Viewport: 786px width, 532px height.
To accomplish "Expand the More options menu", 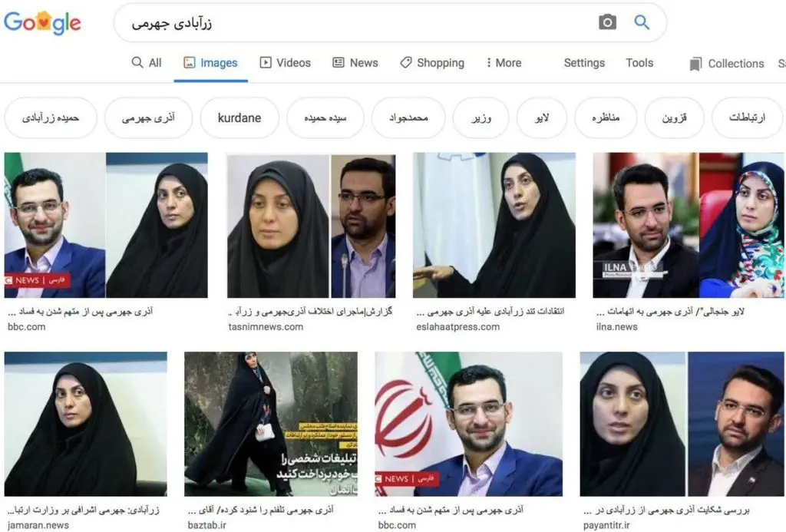I will (504, 63).
